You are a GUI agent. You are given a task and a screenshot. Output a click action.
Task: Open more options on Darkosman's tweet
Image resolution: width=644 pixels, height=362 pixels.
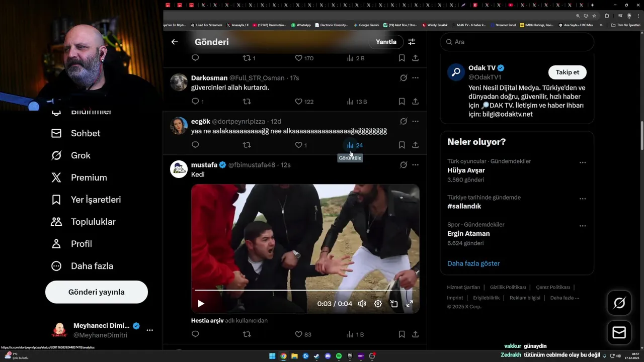pos(415,78)
